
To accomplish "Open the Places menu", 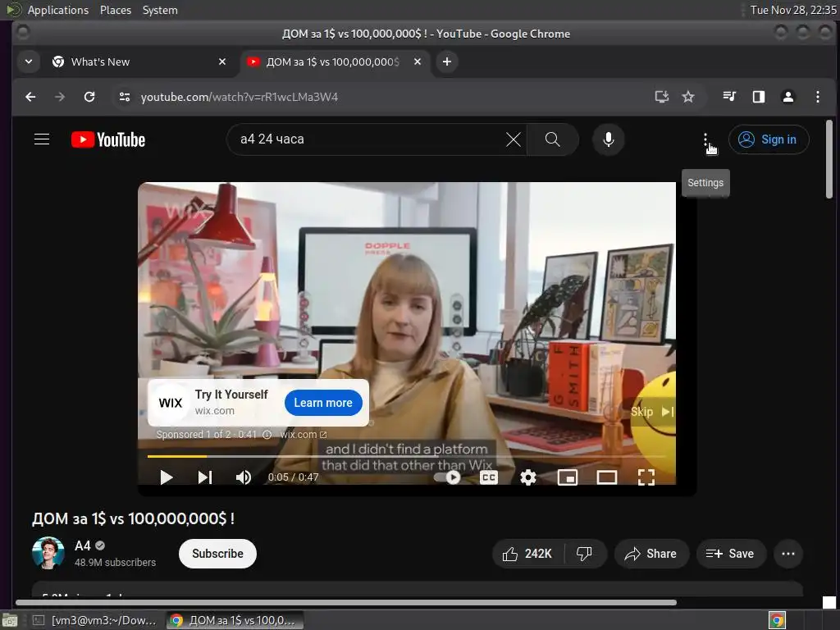I will (x=115, y=10).
